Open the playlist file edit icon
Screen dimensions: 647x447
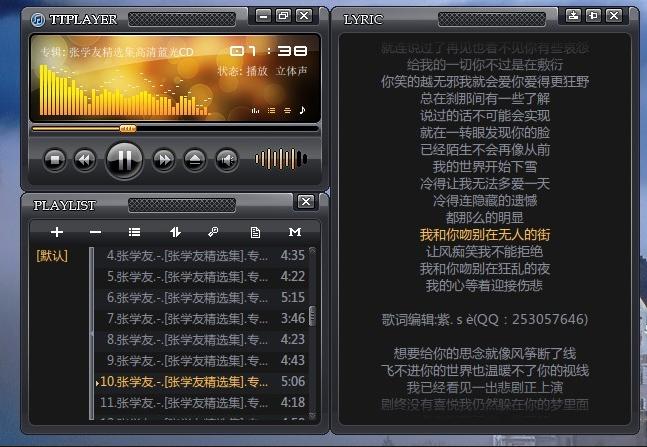[x=255, y=232]
